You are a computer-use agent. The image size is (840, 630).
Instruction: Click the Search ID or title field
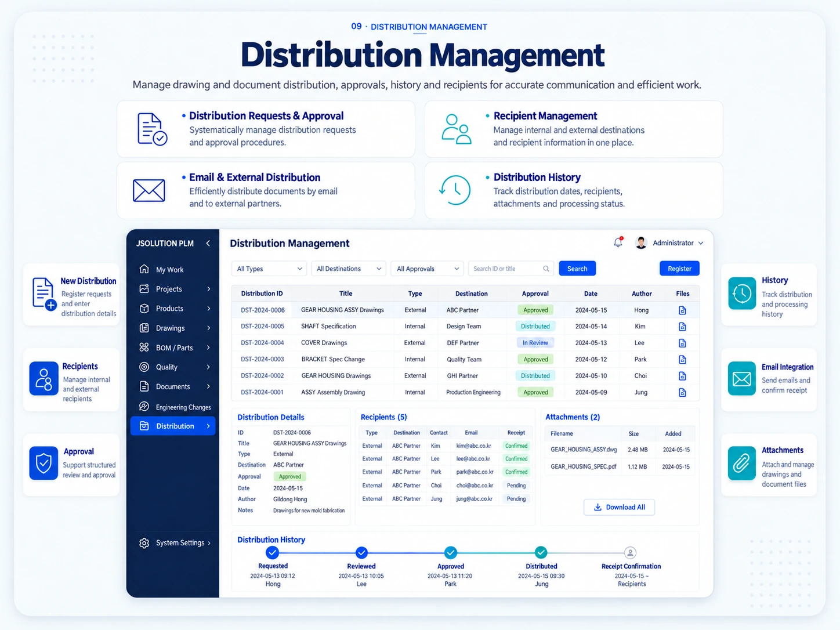click(x=510, y=269)
